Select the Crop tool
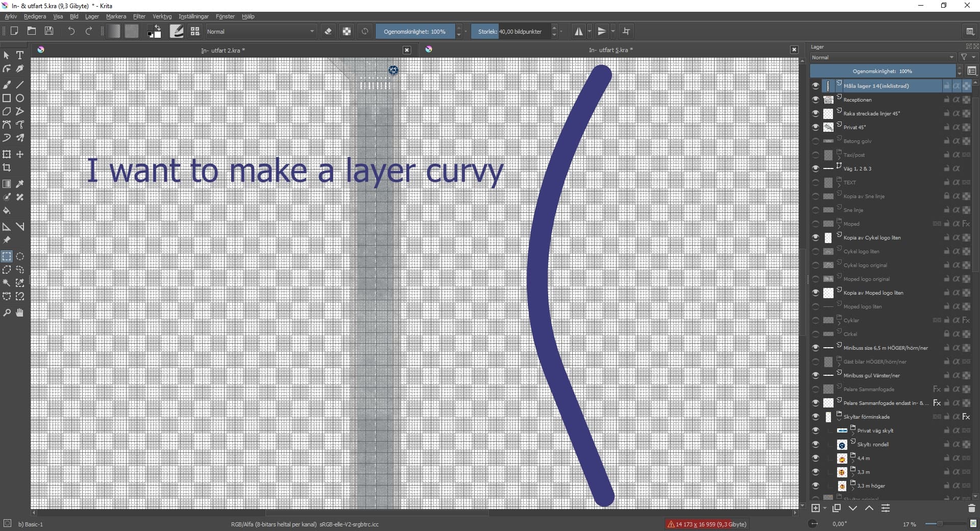Image resolution: width=980 pixels, height=531 pixels. 7,167
